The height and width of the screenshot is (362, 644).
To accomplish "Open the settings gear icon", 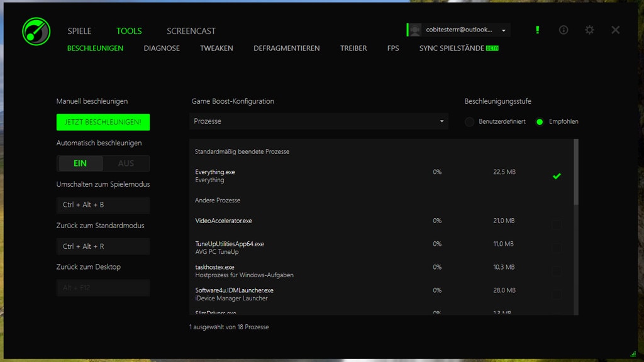I will 589,30.
